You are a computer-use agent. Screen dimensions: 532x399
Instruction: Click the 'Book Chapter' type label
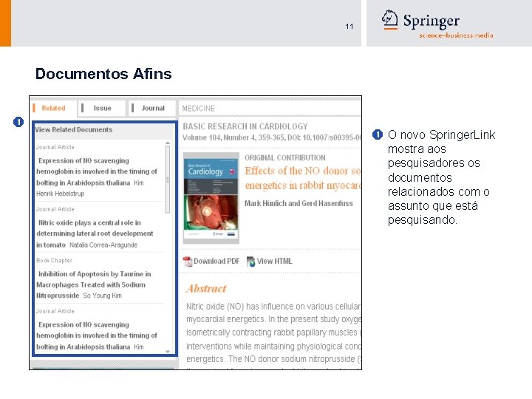[54, 261]
